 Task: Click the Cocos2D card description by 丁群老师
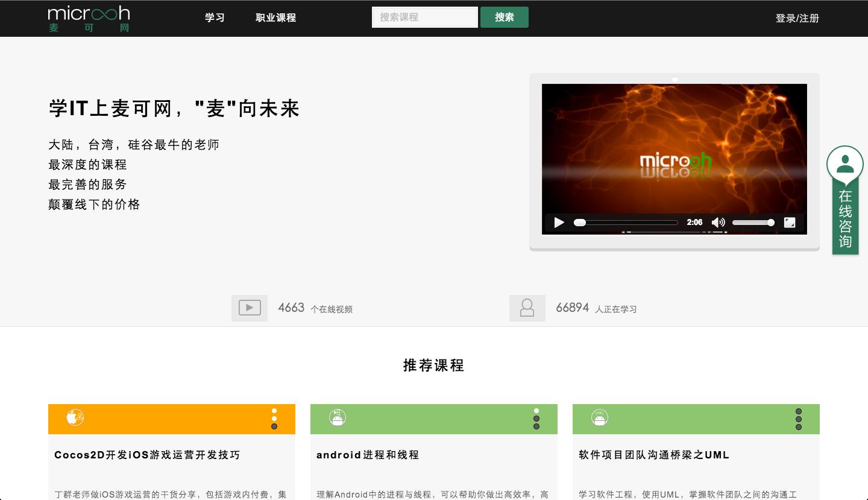pos(171,495)
